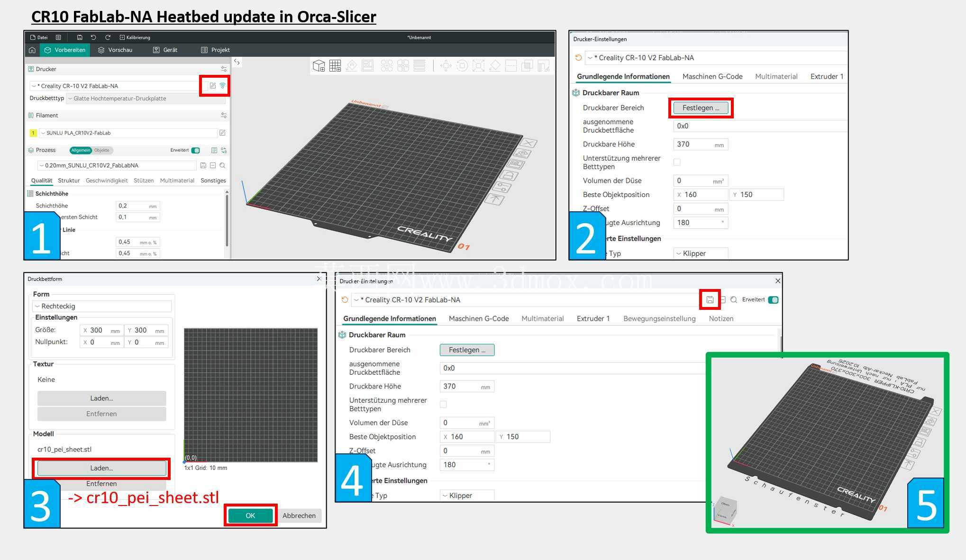Viewport: 966px width, 560px height.
Task: Undo the last action in the top bar
Action: click(93, 37)
